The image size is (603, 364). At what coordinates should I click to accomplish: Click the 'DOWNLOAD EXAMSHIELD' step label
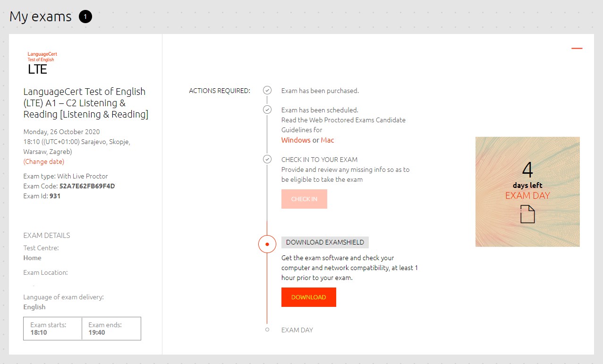click(325, 242)
